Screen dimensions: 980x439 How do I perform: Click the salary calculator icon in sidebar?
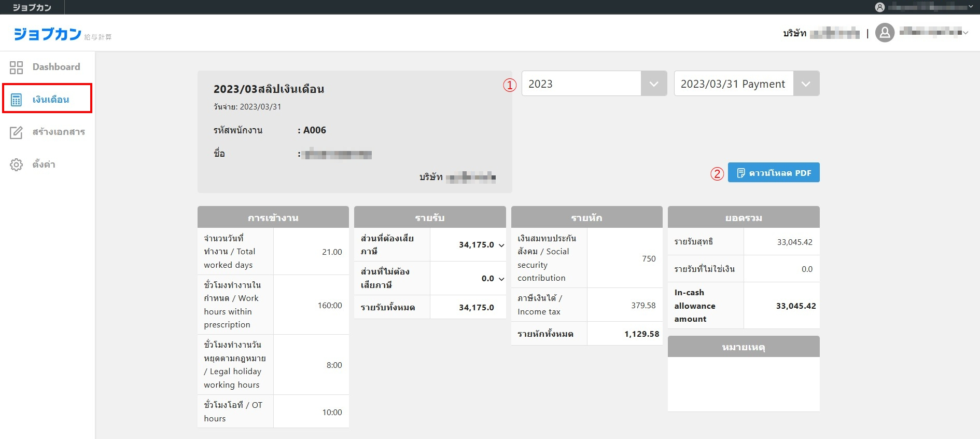point(16,100)
